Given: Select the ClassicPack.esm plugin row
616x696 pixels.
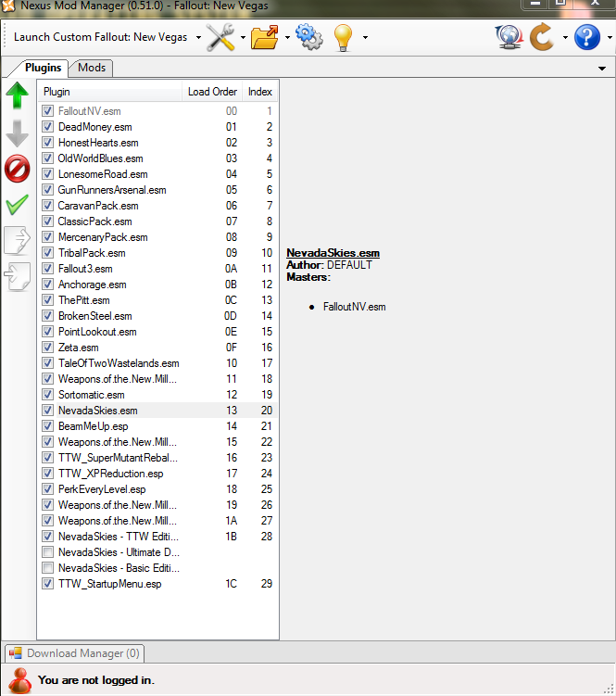Looking at the screenshot, I should (157, 221).
